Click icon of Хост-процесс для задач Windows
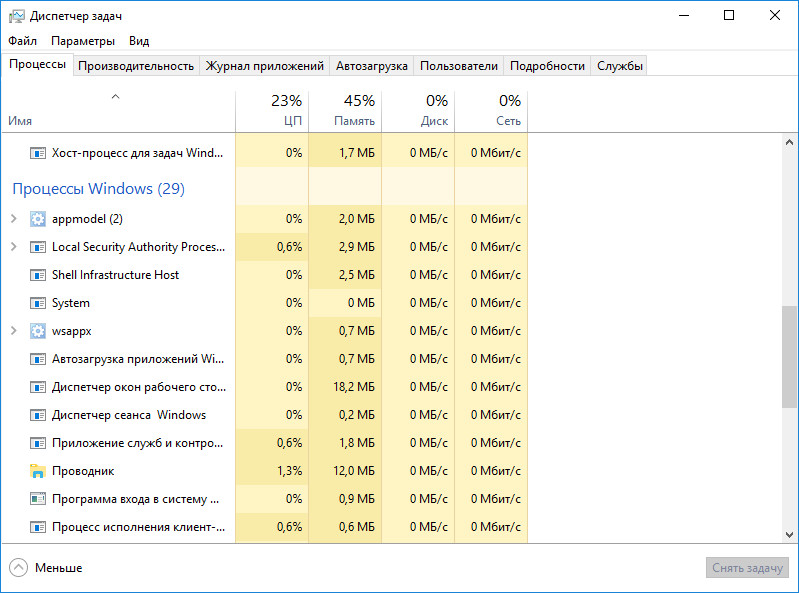 38,153
